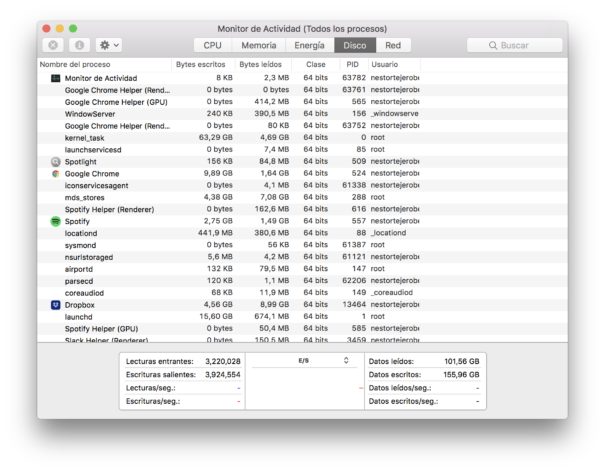This screenshot has width=605, height=472.
Task: Open the gear actions menu
Action: tap(108, 46)
